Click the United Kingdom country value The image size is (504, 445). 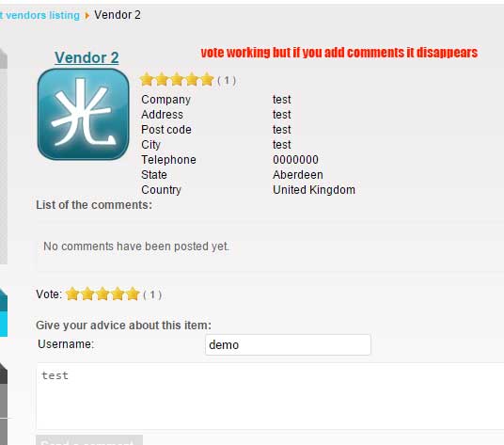pyautogui.click(x=314, y=190)
